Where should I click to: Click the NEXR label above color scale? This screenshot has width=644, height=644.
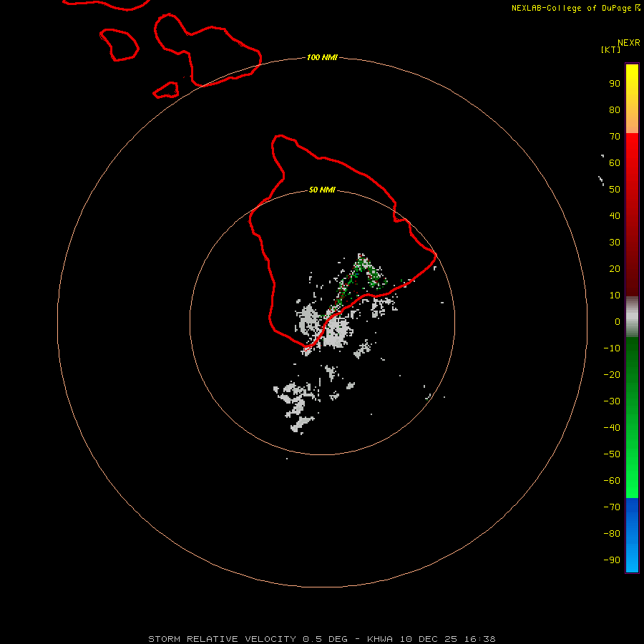(628, 43)
